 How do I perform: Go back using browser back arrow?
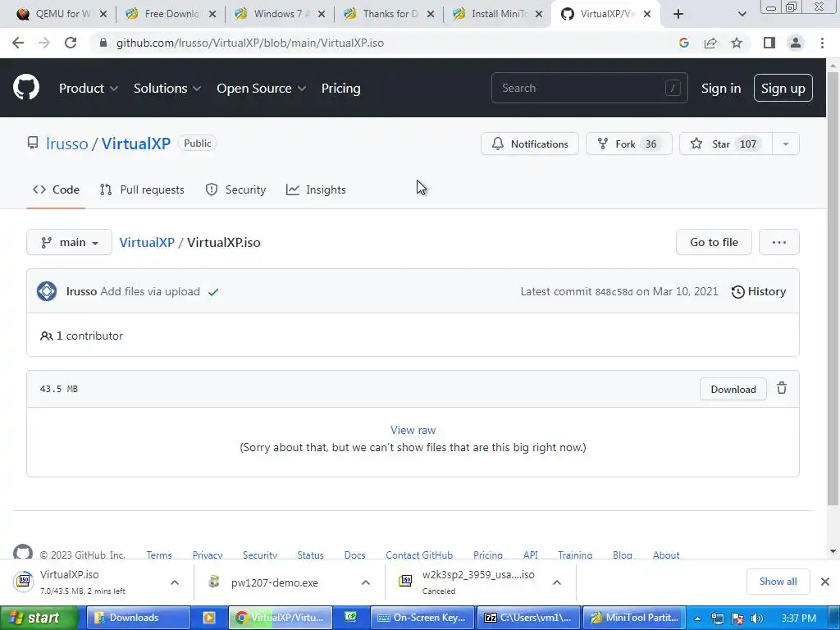coord(18,43)
